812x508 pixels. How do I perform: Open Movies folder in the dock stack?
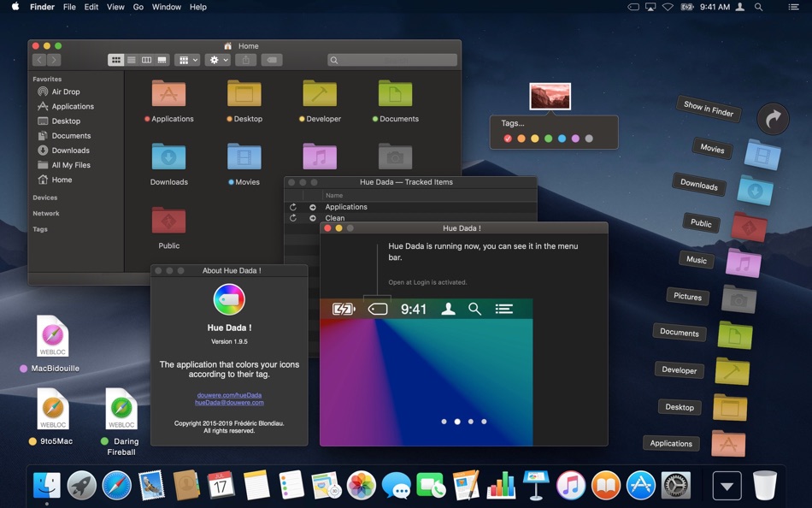click(x=762, y=155)
